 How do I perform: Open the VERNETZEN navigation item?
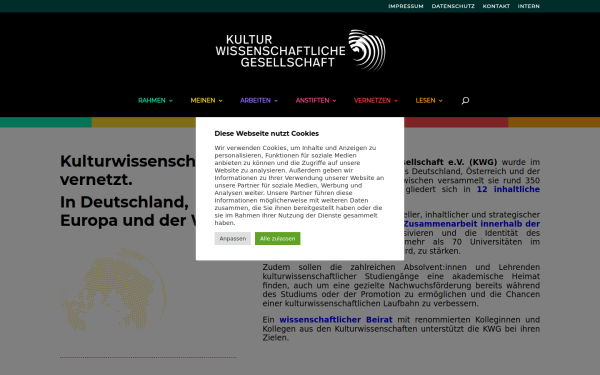point(372,101)
